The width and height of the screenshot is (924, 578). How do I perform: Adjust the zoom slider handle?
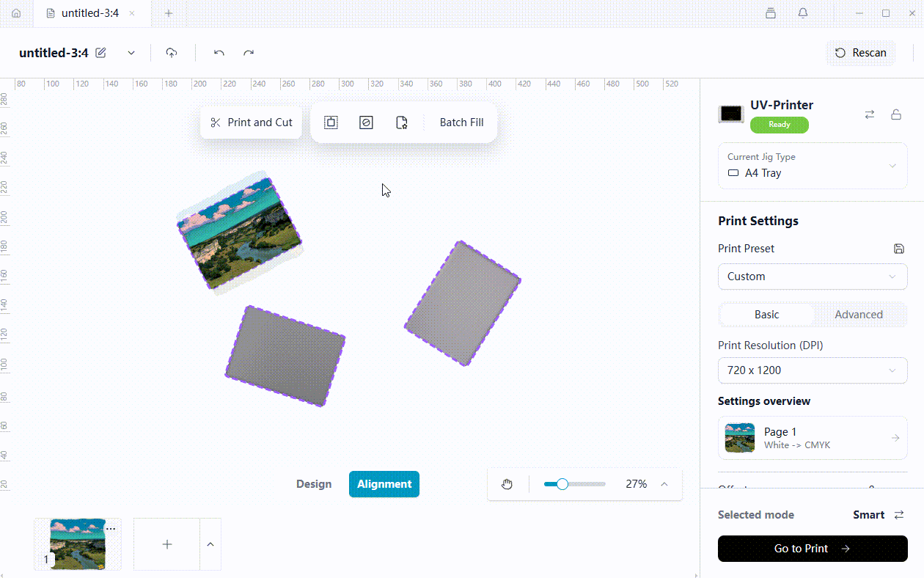pyautogui.click(x=562, y=484)
